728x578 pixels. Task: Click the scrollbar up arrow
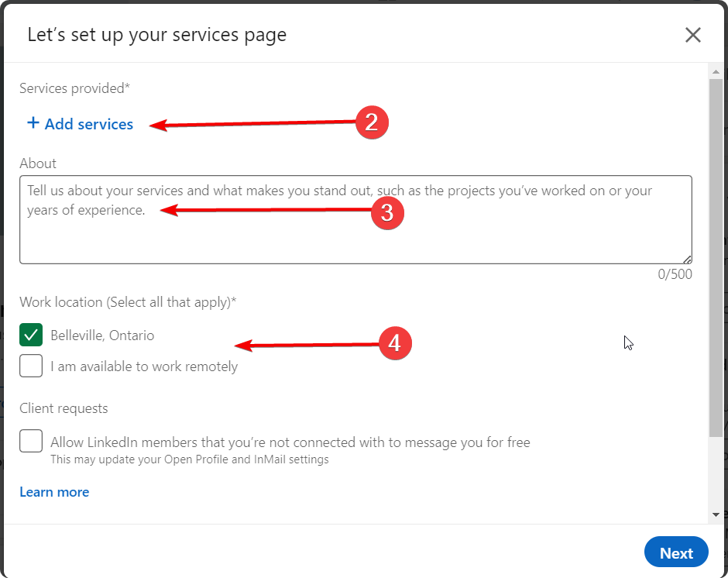(716, 71)
